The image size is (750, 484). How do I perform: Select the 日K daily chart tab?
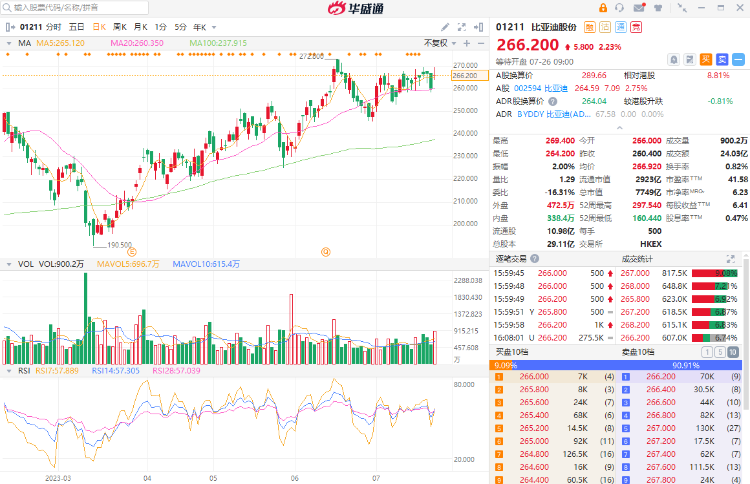[99, 27]
